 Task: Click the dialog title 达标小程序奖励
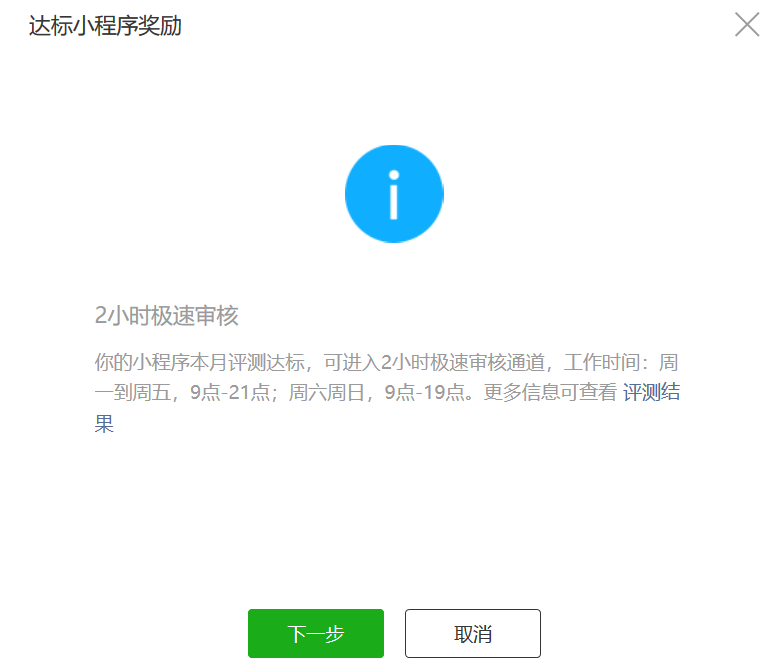click(105, 25)
